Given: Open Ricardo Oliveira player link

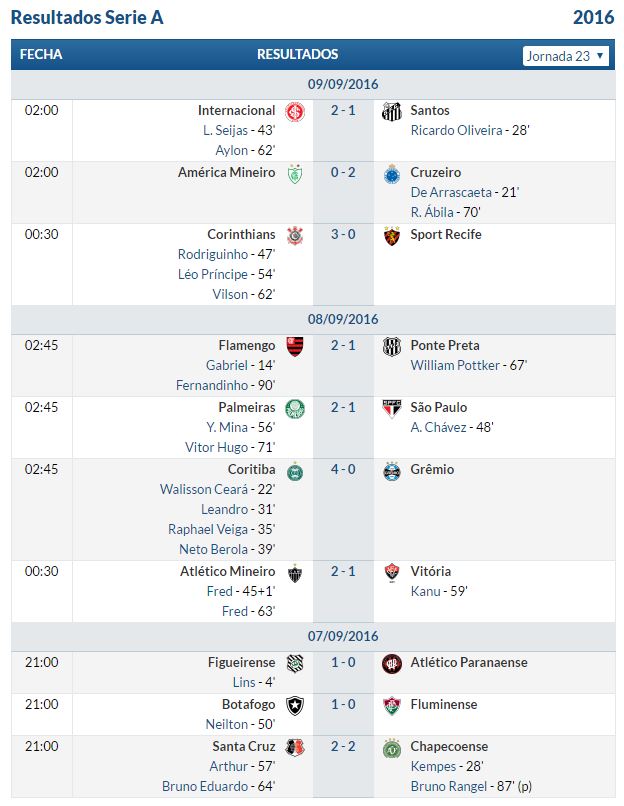Looking at the screenshot, I should click(456, 131).
